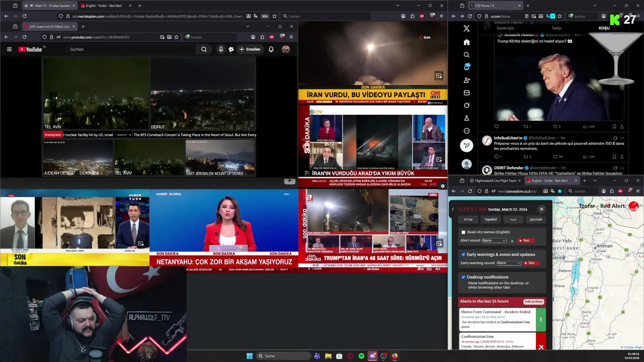Switch Tzofar language to русский
The image size is (644, 362).
(x=536, y=219)
